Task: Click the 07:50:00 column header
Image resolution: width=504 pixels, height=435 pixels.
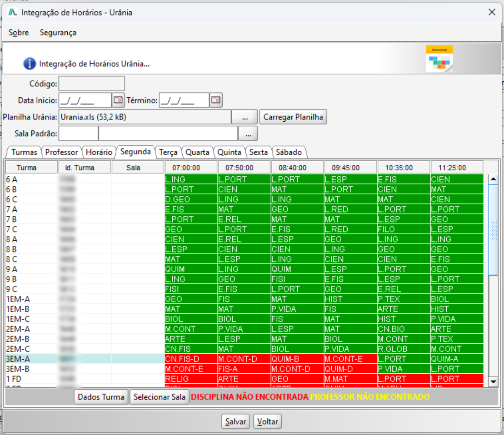Action: [x=244, y=168]
